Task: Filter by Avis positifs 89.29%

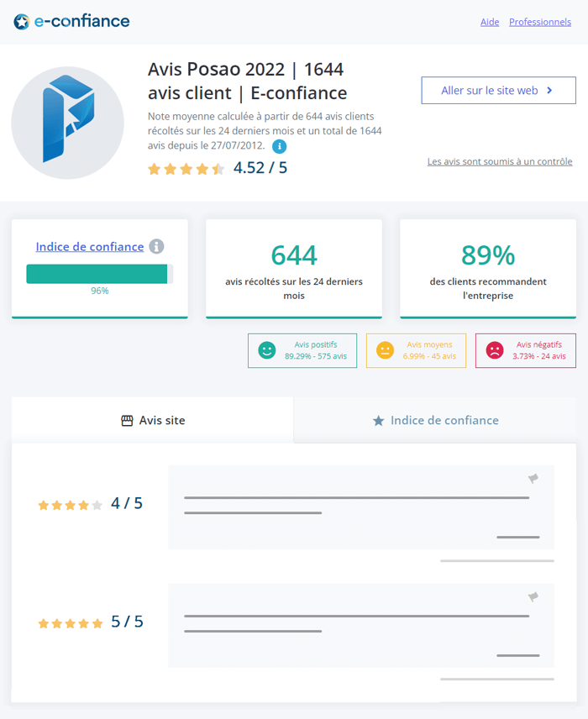Action: click(302, 351)
